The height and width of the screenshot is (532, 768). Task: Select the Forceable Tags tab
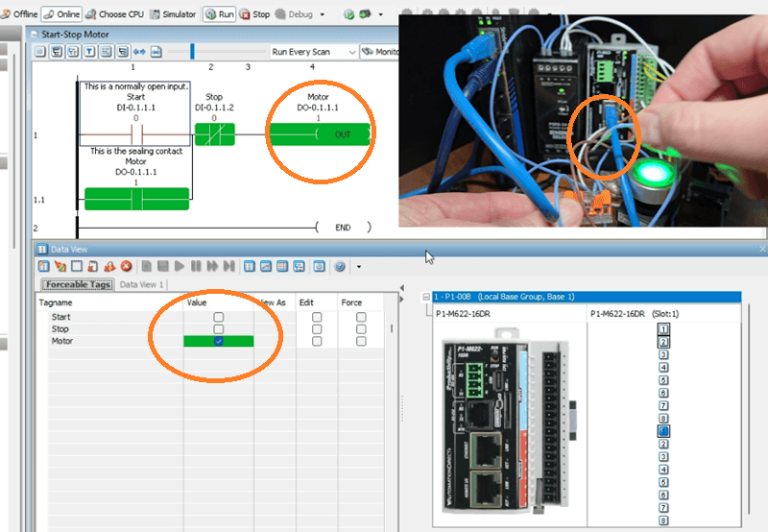tap(78, 285)
